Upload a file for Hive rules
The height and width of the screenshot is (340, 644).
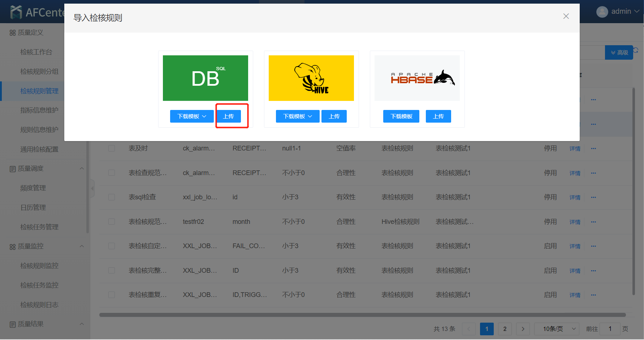click(334, 116)
